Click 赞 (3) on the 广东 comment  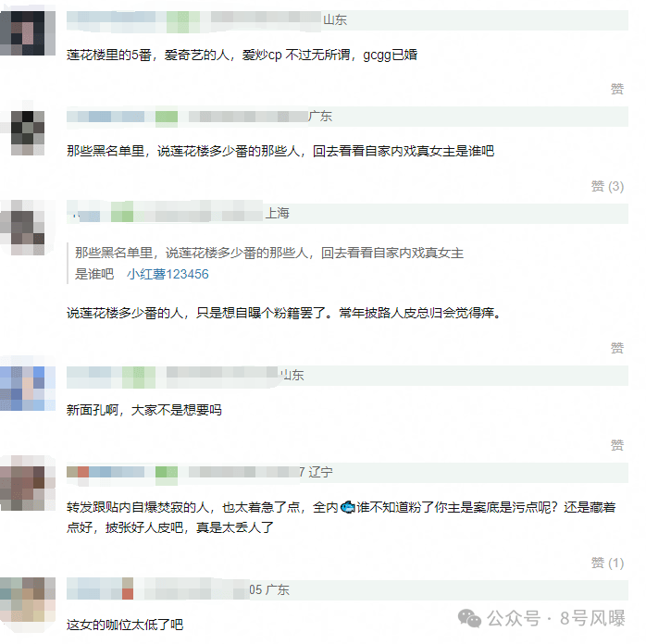607,186
